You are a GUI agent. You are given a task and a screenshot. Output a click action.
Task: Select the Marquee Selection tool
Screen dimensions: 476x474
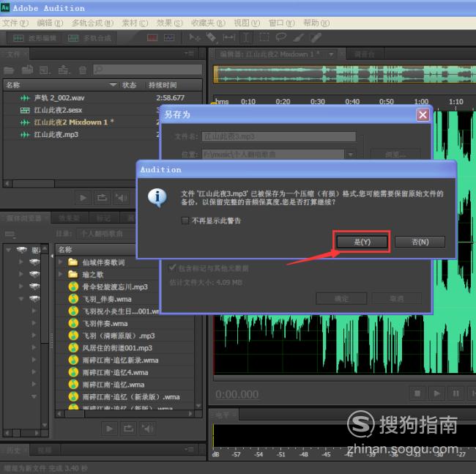(x=264, y=37)
